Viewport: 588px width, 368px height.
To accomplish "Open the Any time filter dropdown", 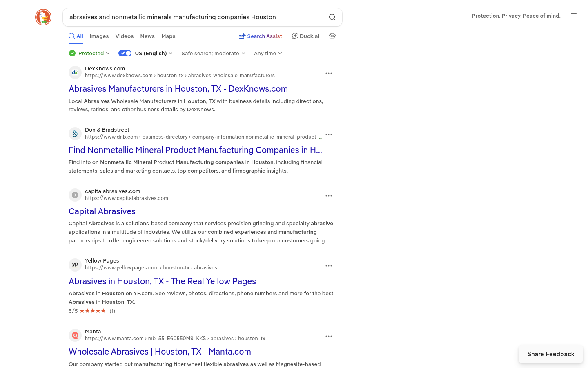I will click(x=268, y=53).
